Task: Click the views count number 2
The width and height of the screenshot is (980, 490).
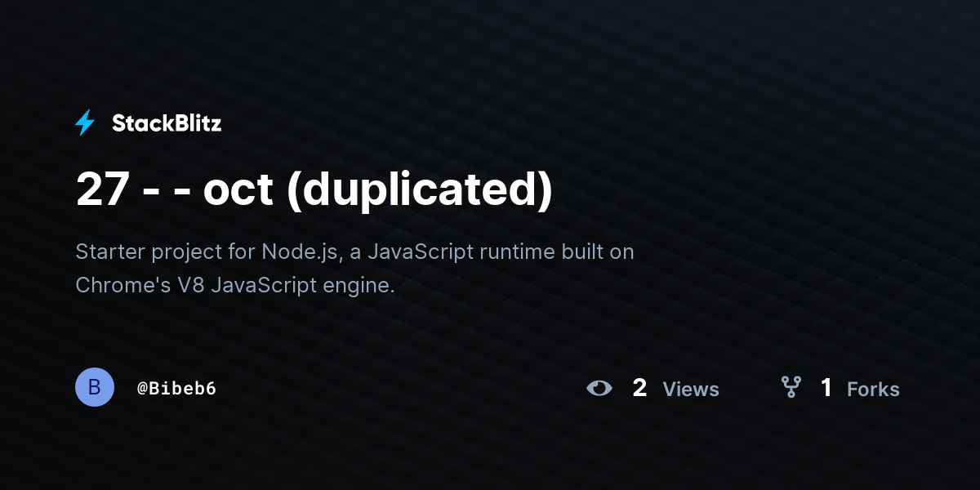Action: (639, 388)
